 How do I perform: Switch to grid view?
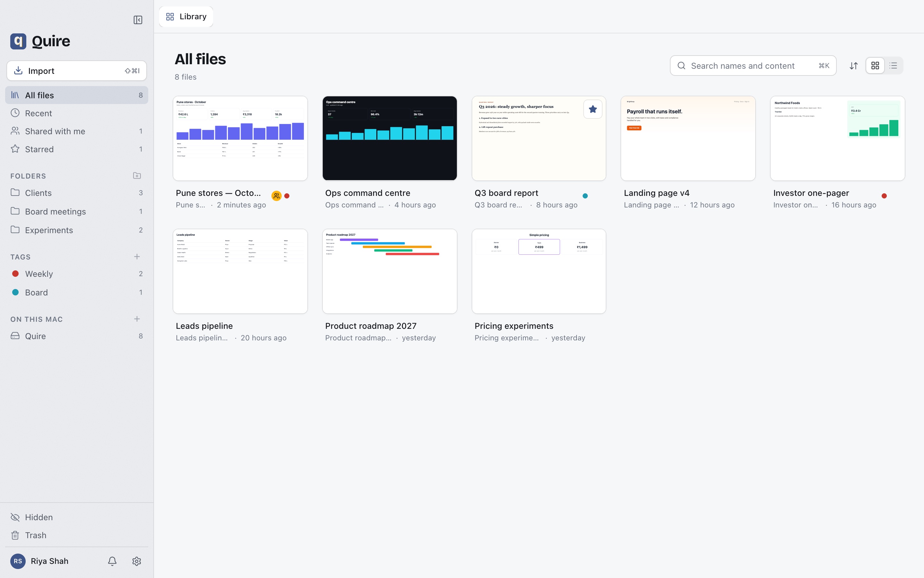[875, 66]
